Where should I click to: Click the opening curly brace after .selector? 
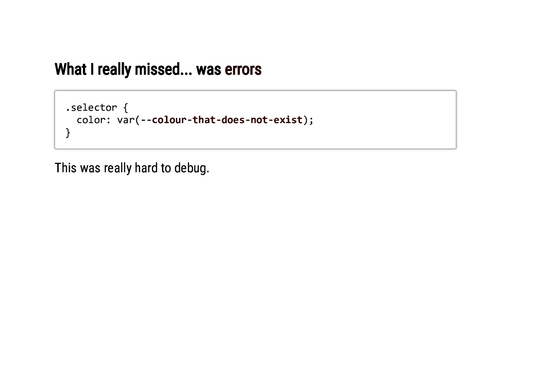tap(126, 107)
